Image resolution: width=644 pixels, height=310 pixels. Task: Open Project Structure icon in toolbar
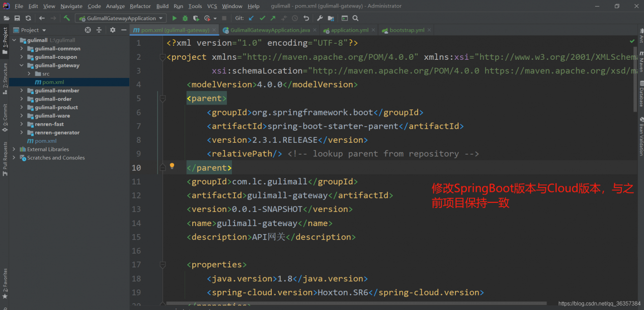(331, 18)
